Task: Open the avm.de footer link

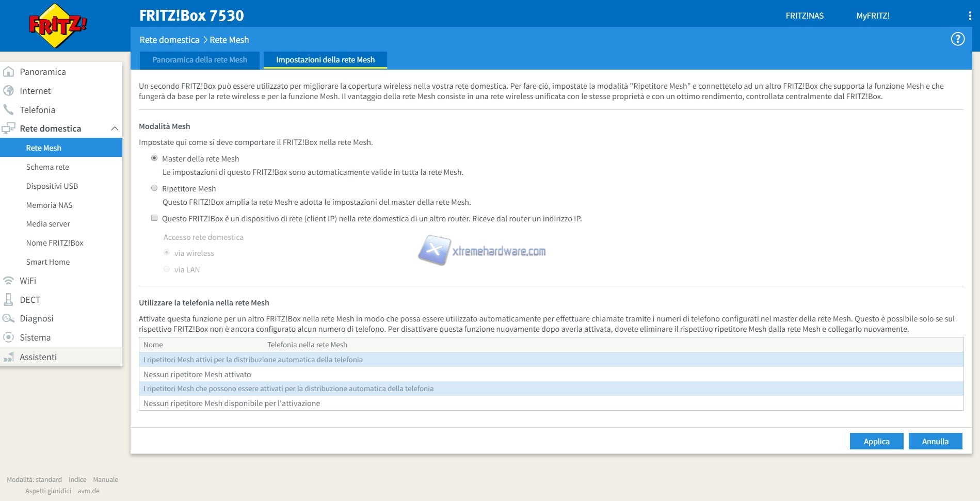Action: pos(88,491)
